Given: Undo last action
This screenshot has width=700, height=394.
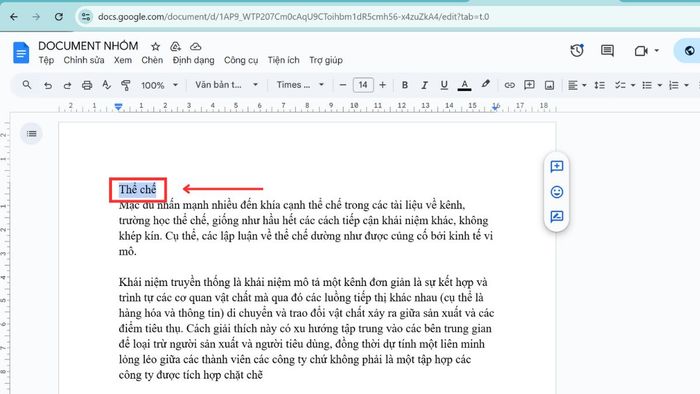Looking at the screenshot, I should [x=48, y=85].
